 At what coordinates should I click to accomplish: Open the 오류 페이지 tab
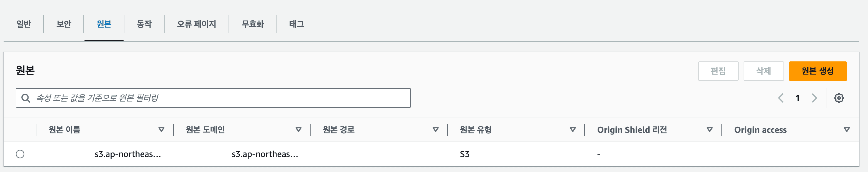tap(196, 24)
